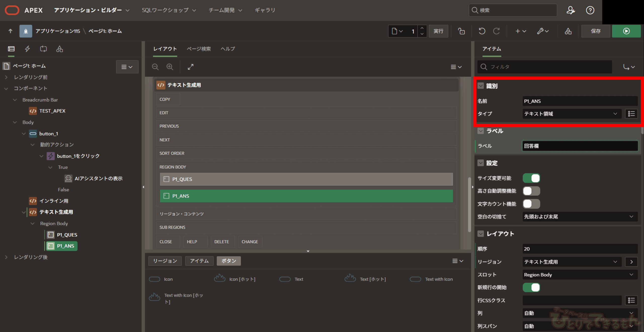644x332 pixels.
Task: Open the 空白の切捨て dropdown
Action: (579, 217)
